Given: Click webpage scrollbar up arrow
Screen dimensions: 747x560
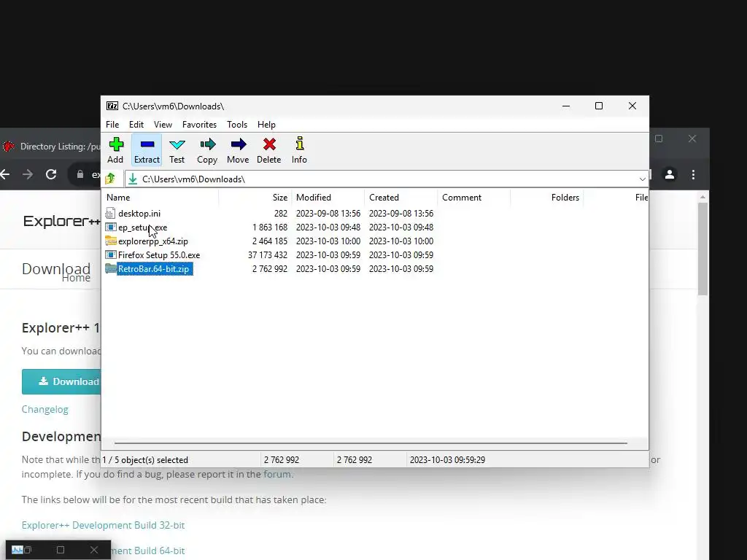Looking at the screenshot, I should pyautogui.click(x=703, y=197).
